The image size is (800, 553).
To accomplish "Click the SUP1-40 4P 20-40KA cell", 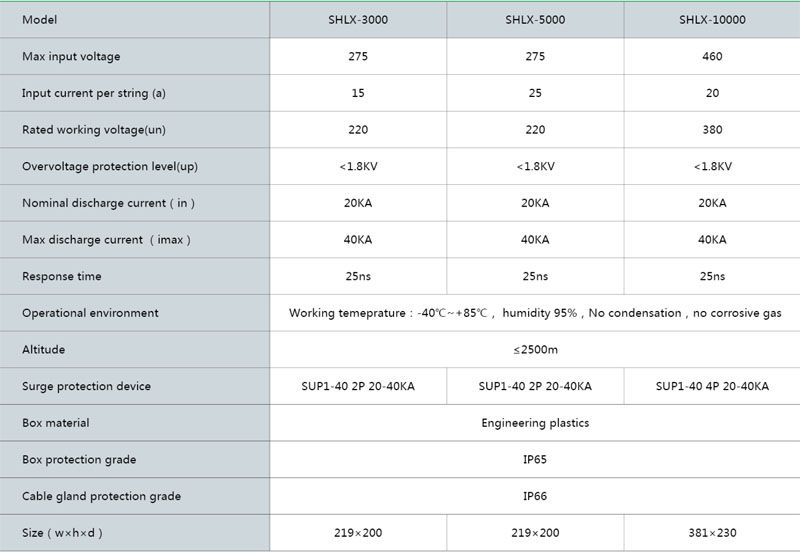I will [x=712, y=386].
